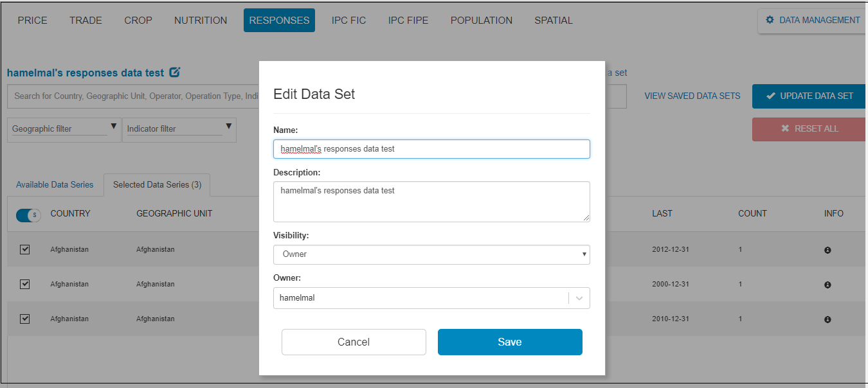Open the Visibility dropdown showing Owner
This screenshot has width=868, height=388.
431,254
